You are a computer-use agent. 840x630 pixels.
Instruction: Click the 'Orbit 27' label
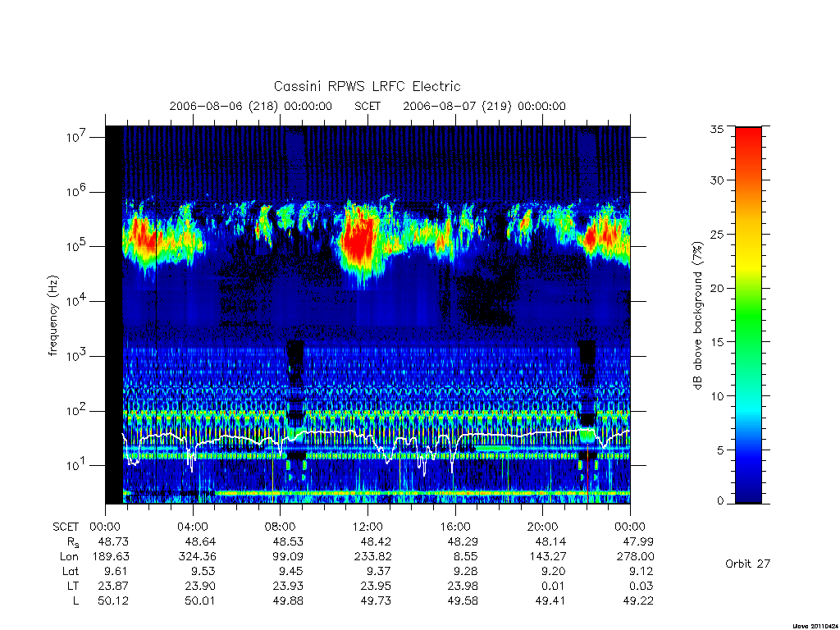pos(747,564)
